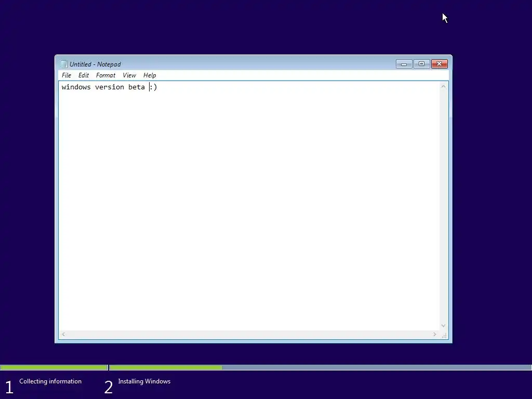Click the Installing Windows progress bar
This screenshot has height=399, width=532.
point(320,367)
